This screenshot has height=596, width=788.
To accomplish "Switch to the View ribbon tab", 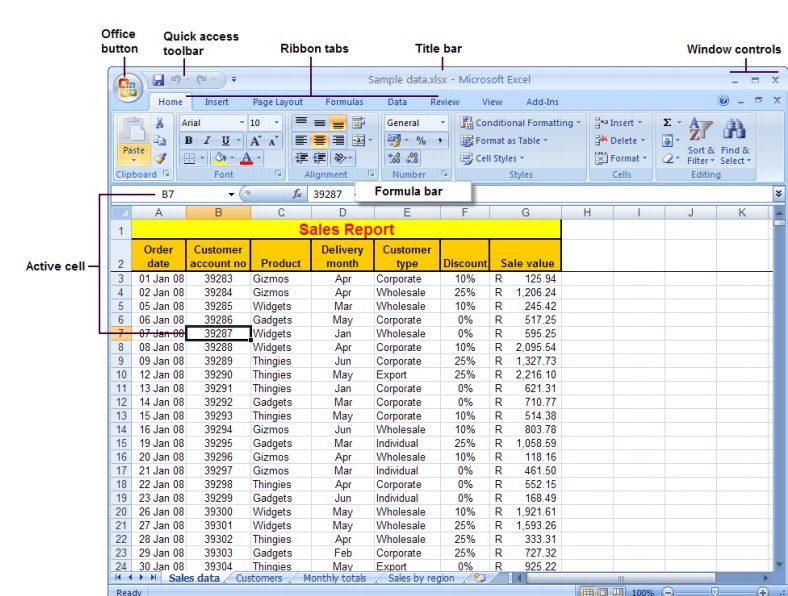I will coord(492,102).
